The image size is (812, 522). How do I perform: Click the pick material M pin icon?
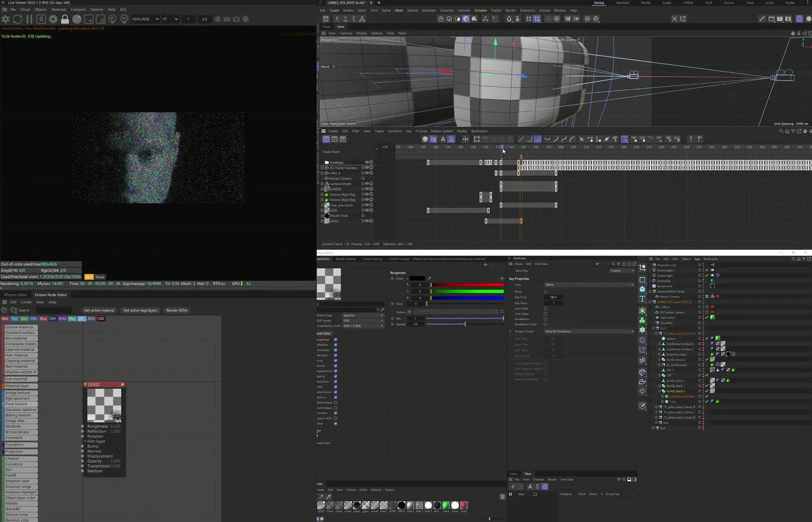coord(124,19)
